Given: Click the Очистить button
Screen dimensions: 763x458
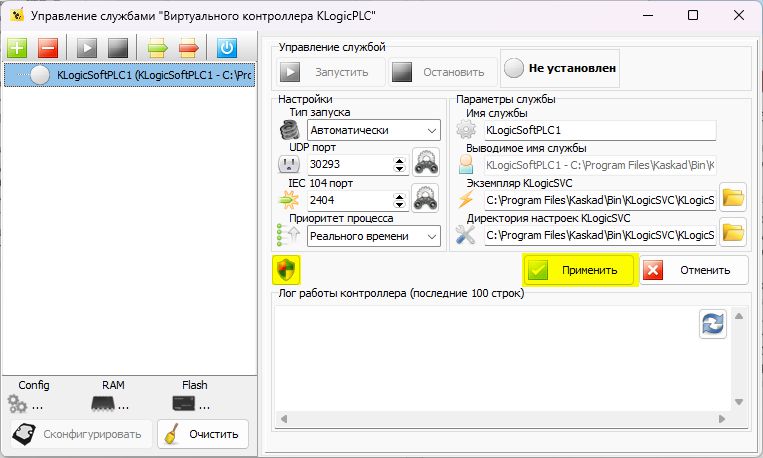Looking at the screenshot, I should pyautogui.click(x=203, y=434).
